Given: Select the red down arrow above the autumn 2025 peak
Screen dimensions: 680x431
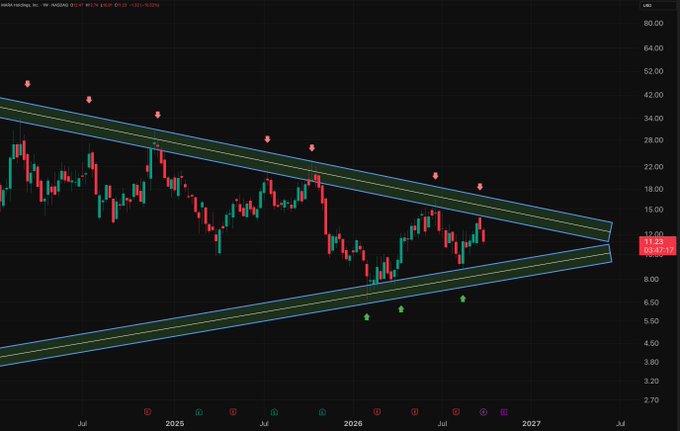Looking at the screenshot, I should pyautogui.click(x=312, y=148).
